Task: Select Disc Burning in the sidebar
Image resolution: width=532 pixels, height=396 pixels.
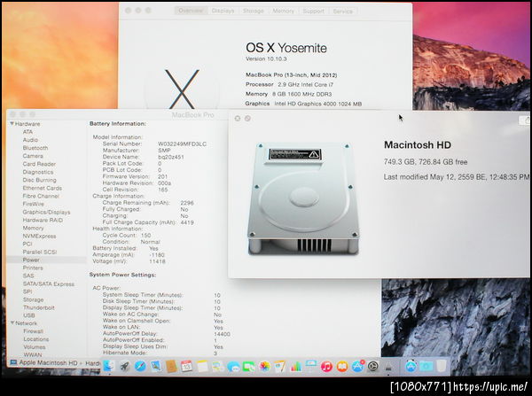Action: pos(39,180)
